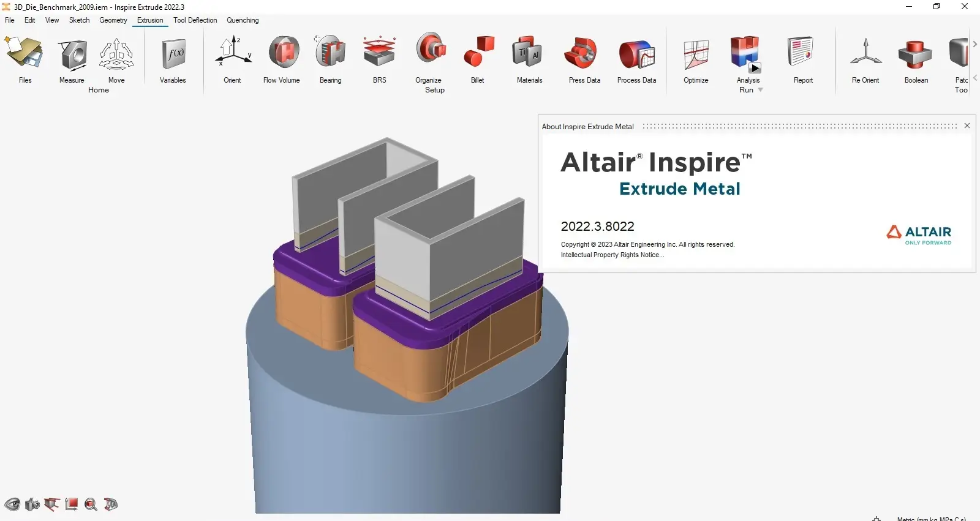
Task: Click the copyright 2023 Altair Engineering text
Action: (647, 245)
